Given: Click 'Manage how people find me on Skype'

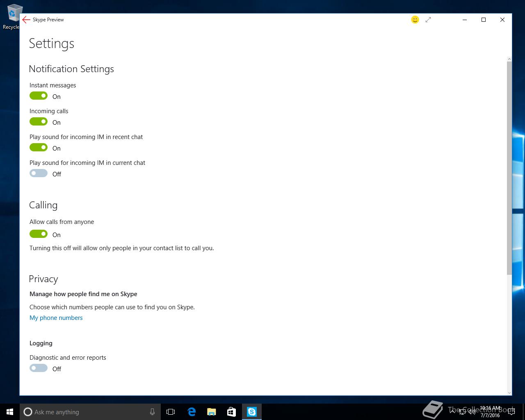Looking at the screenshot, I should pyautogui.click(x=83, y=294).
